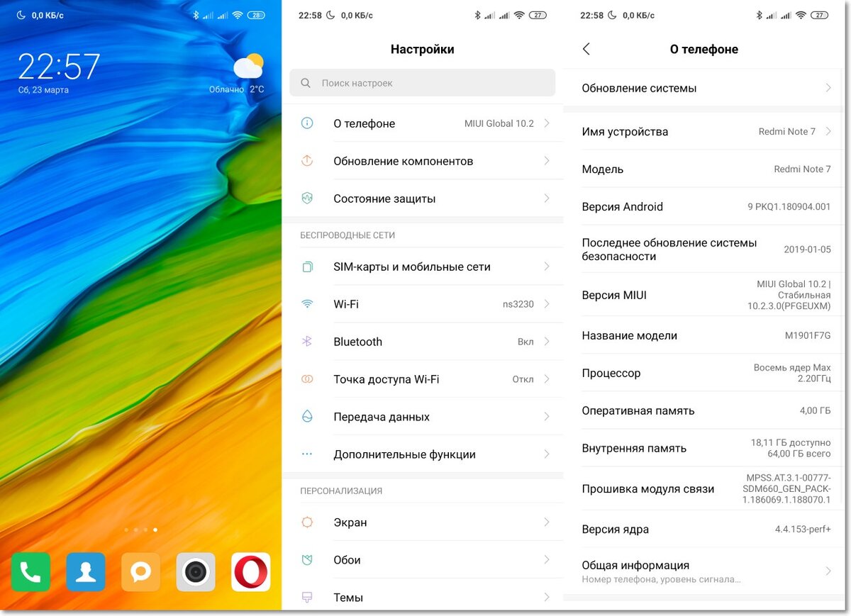Open the Contacts app in the dock
The image size is (851, 616).
pyautogui.click(x=86, y=571)
